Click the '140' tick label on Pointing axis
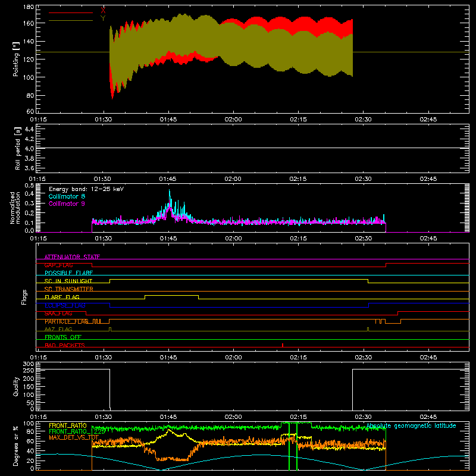Screen dimensions: 476x476 click(29, 41)
